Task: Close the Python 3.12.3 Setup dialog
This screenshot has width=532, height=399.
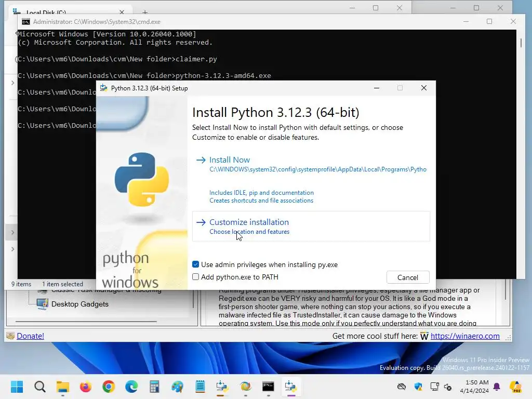Action: coord(424,88)
